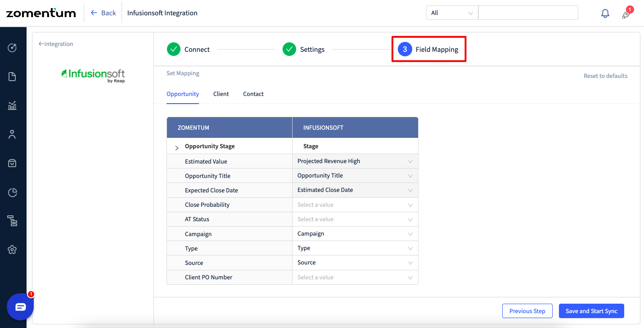The image size is (644, 328).
Task: Click Reset to defaults
Action: pyautogui.click(x=605, y=76)
